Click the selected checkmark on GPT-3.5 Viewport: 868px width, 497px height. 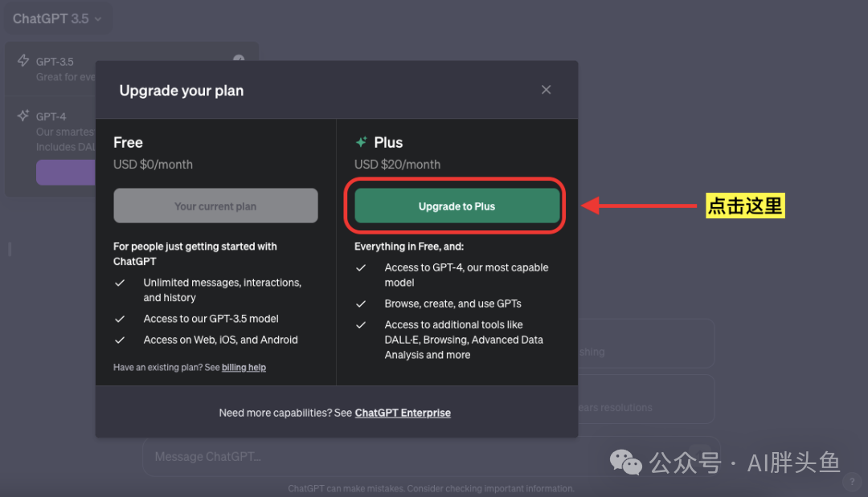click(239, 59)
